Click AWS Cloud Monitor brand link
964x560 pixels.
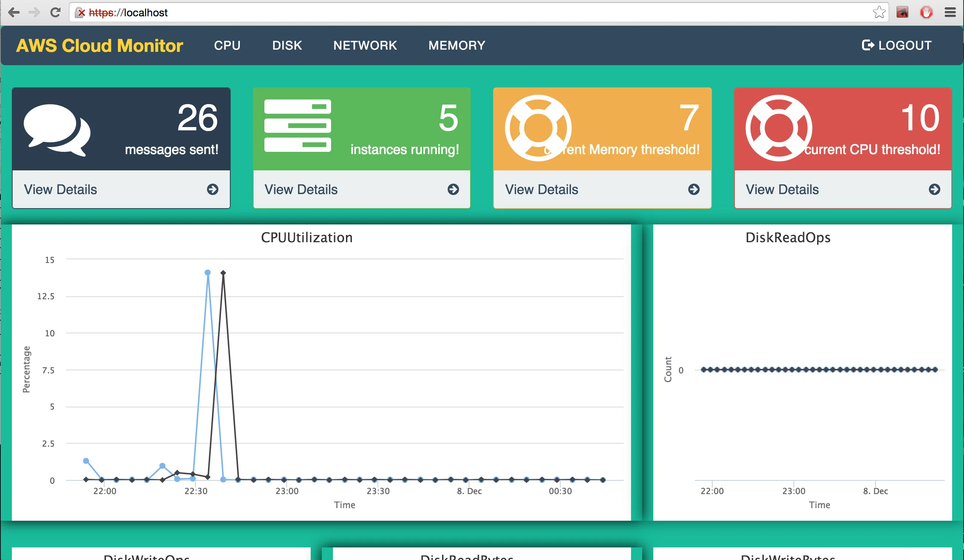point(99,45)
